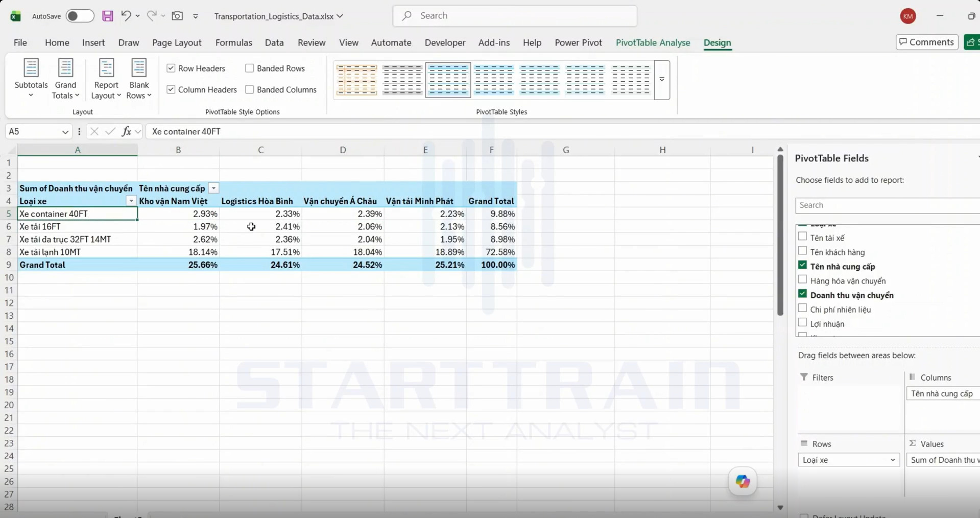Customize Quick Access Toolbar dropdown

point(196,16)
